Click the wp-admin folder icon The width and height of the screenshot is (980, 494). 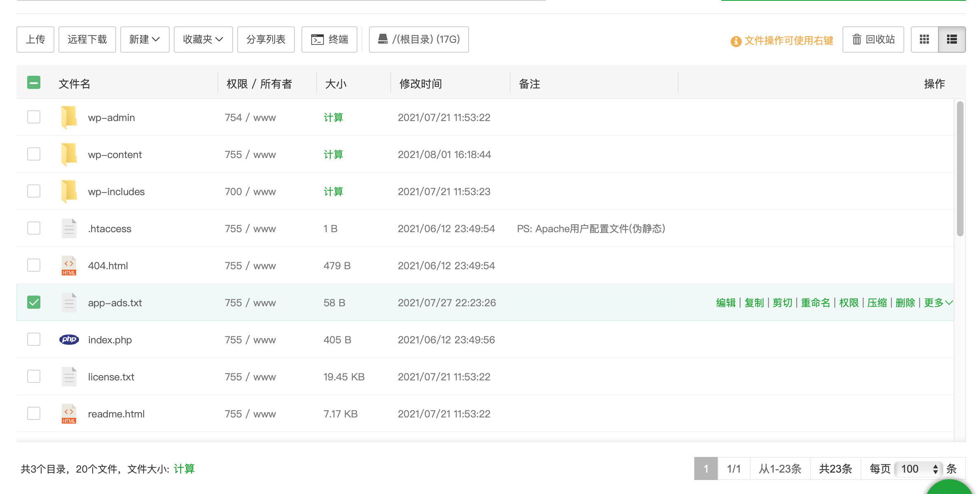coord(69,117)
